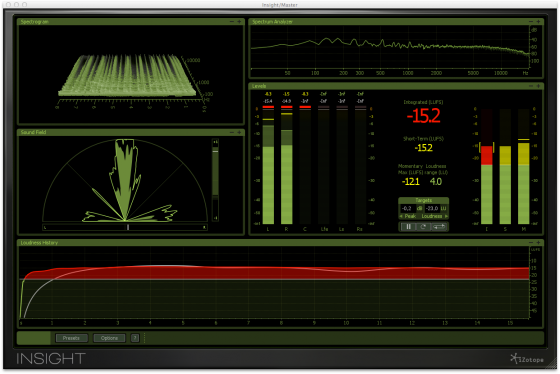Maximize the Spectrogram panel with its plus icon
Screen dimensions: 560x374
pyautogui.click(x=239, y=22)
